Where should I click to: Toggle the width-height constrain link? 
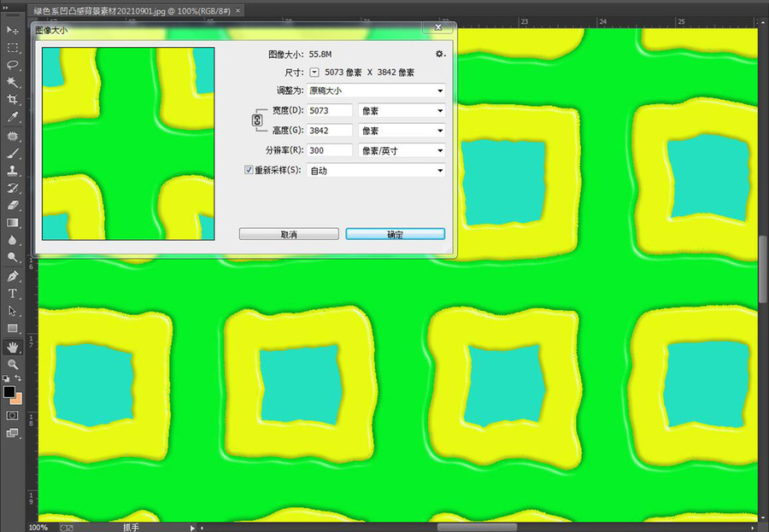click(x=257, y=120)
